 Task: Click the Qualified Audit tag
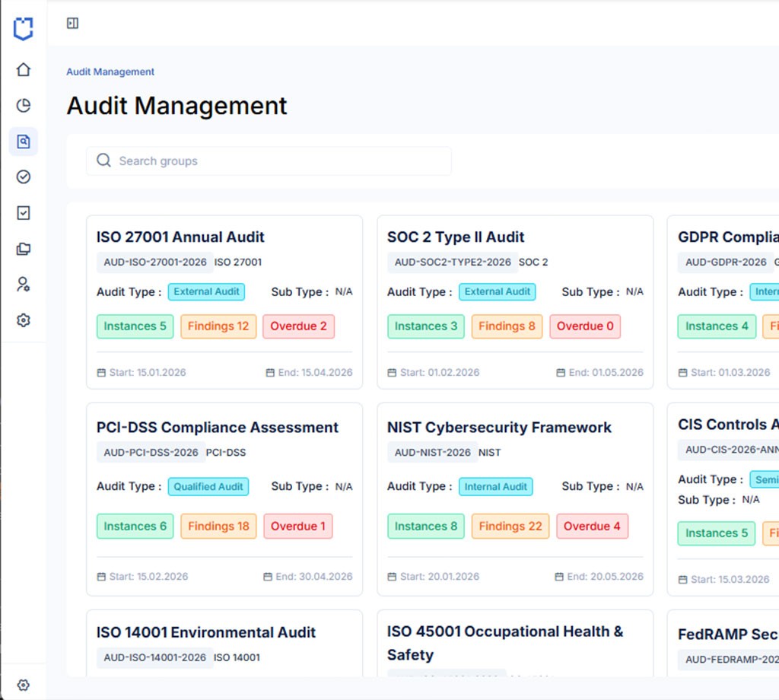[x=208, y=486]
